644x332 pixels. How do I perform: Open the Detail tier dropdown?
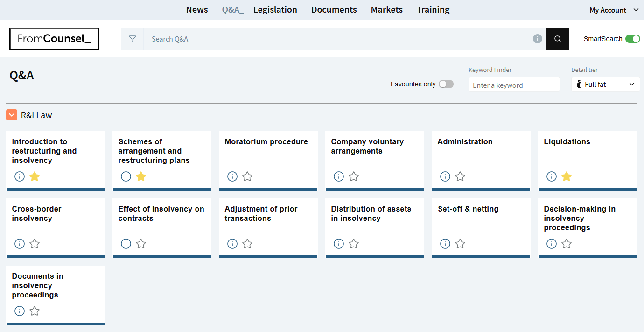pos(605,85)
